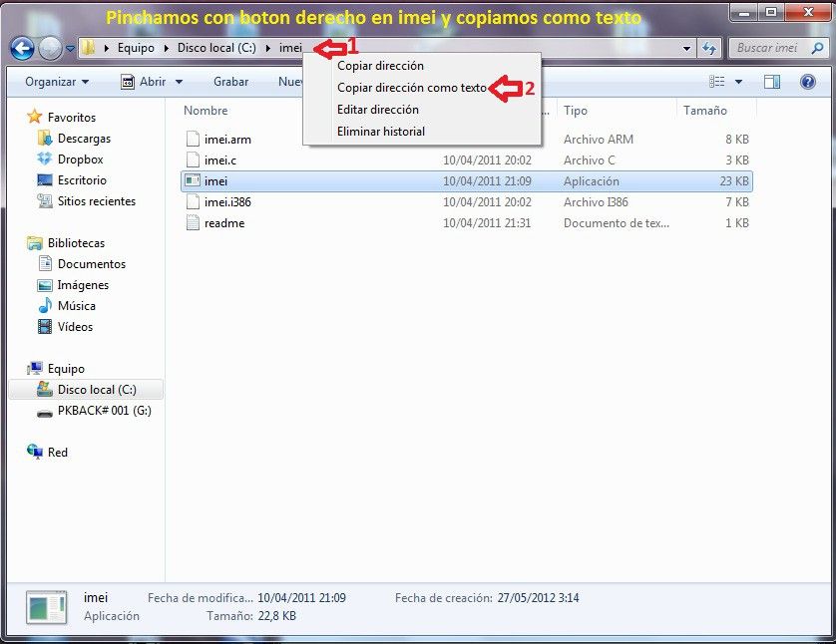Sort by the Nombre column header
This screenshot has height=644, width=836.
pyautogui.click(x=206, y=111)
